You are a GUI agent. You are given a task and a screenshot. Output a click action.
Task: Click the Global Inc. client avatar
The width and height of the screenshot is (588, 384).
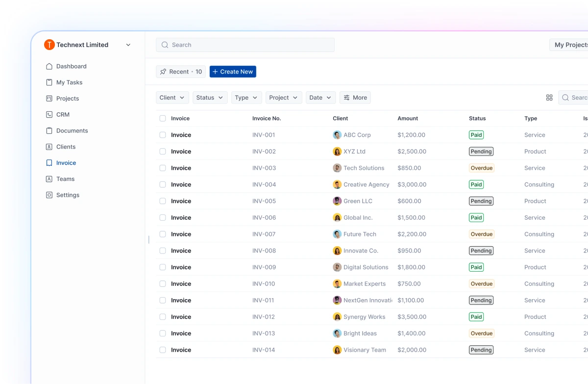point(337,217)
